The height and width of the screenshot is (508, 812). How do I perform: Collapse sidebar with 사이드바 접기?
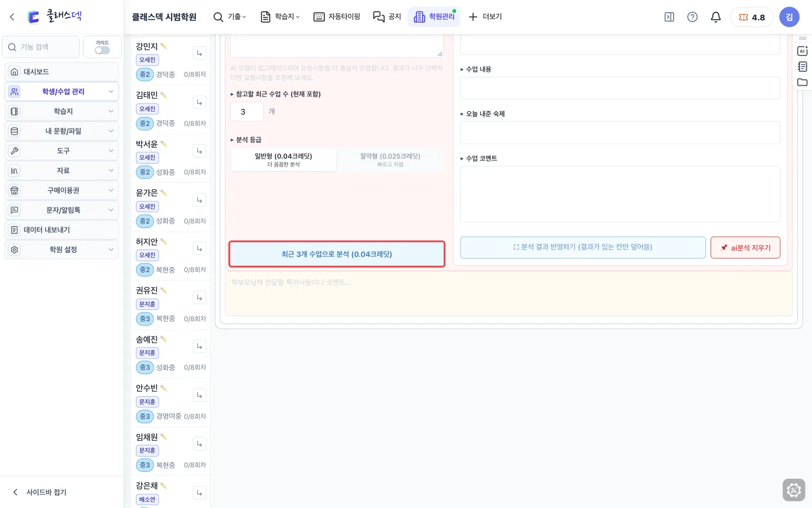(x=40, y=492)
